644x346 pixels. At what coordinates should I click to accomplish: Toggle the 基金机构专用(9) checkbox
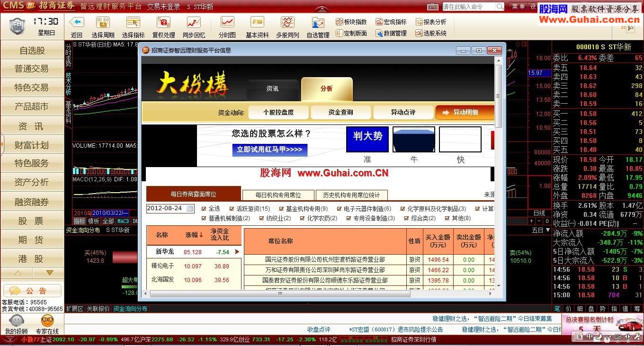pos(281,209)
